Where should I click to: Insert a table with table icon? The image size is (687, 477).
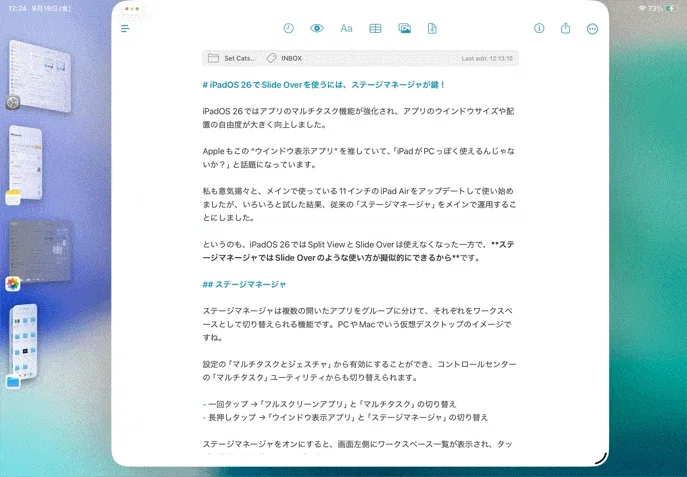tap(375, 28)
